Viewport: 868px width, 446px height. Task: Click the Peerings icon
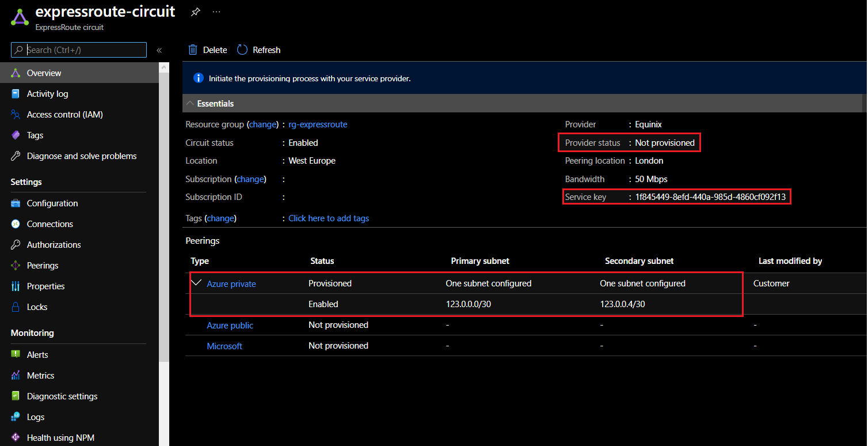click(16, 266)
